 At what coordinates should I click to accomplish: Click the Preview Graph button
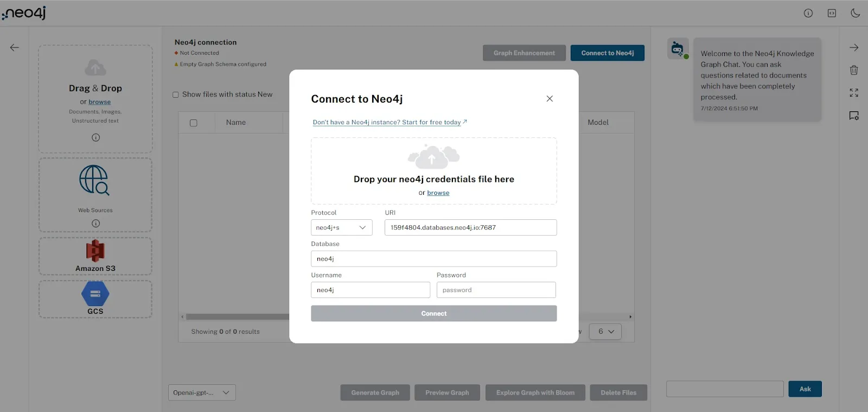pos(447,392)
